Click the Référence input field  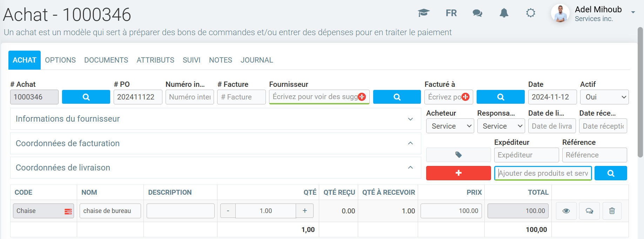(x=594, y=155)
